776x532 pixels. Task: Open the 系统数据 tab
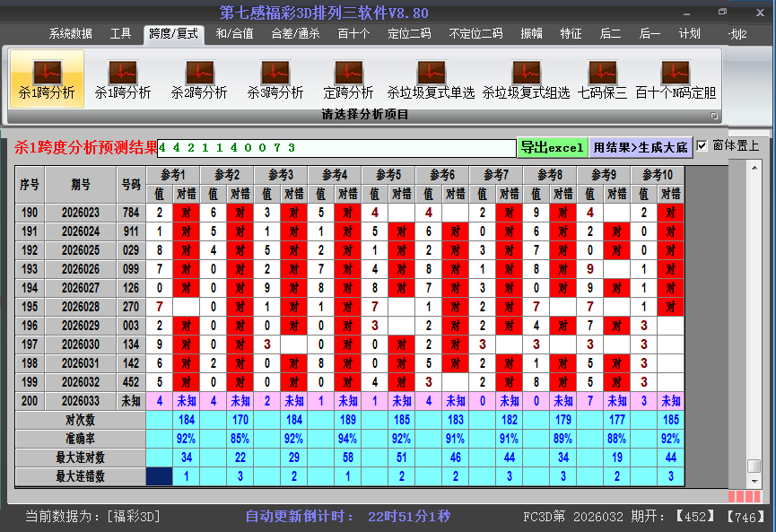click(70, 34)
